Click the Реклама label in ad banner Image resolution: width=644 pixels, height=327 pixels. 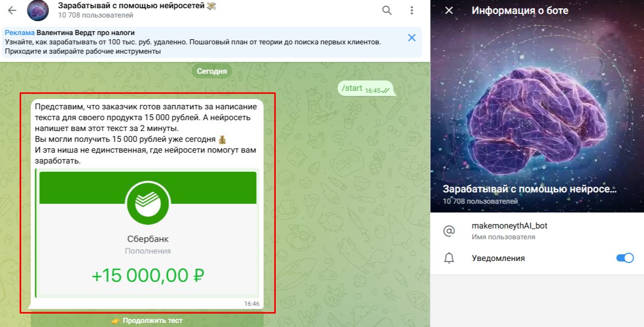coord(20,32)
